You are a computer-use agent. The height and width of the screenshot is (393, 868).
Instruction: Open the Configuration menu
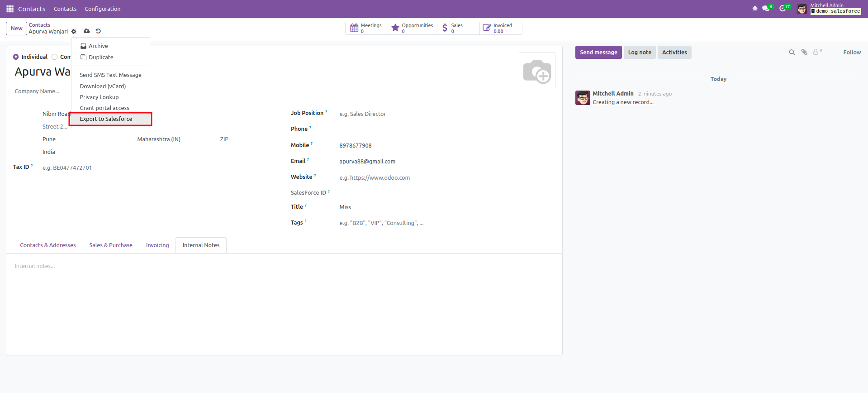click(102, 9)
